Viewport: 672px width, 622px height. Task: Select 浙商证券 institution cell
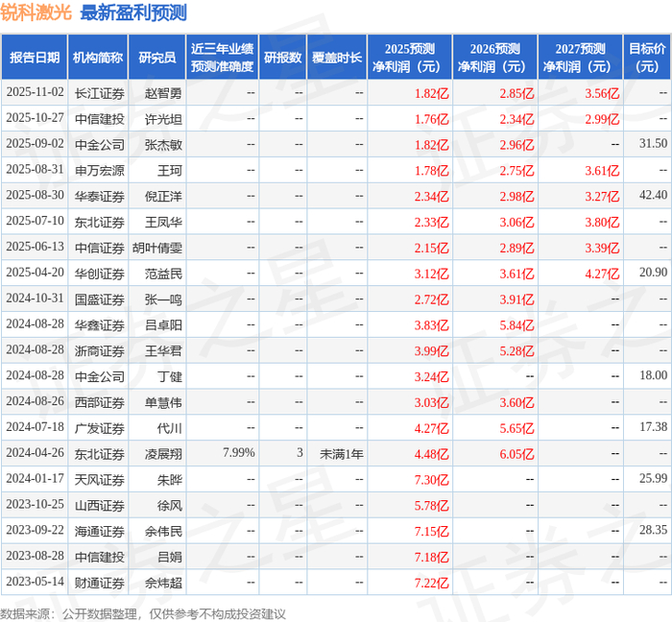coord(100,351)
